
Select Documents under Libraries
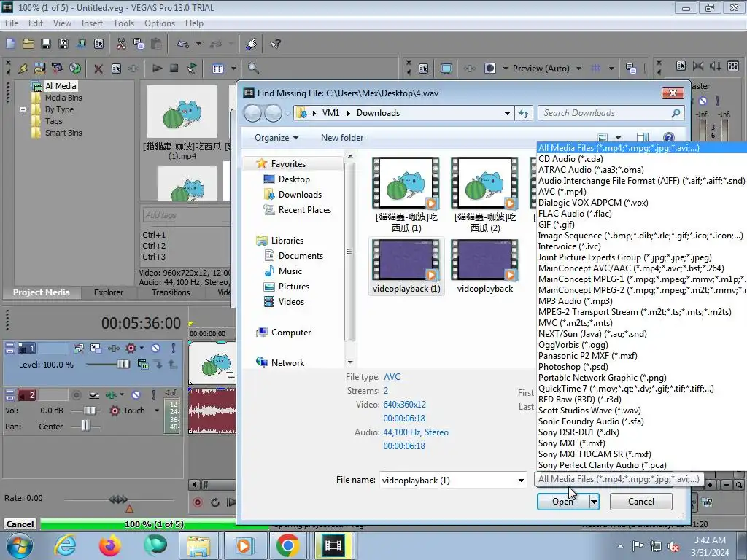pyautogui.click(x=301, y=256)
